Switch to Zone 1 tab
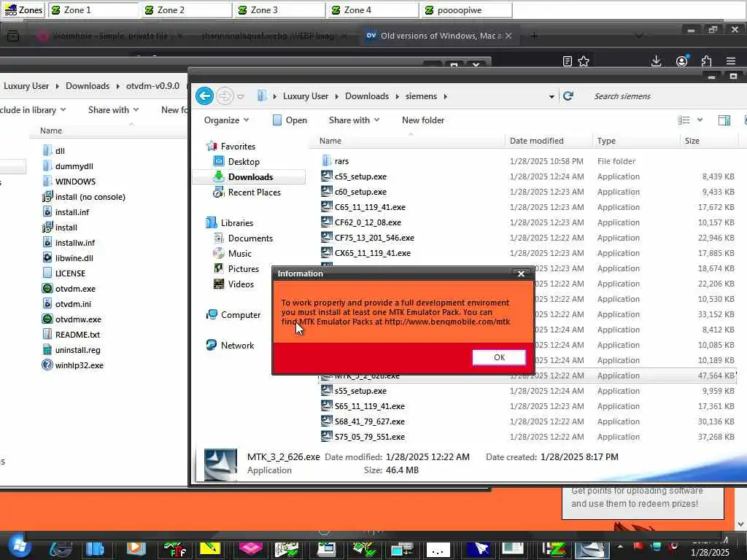The height and width of the screenshot is (560, 747). click(93, 10)
